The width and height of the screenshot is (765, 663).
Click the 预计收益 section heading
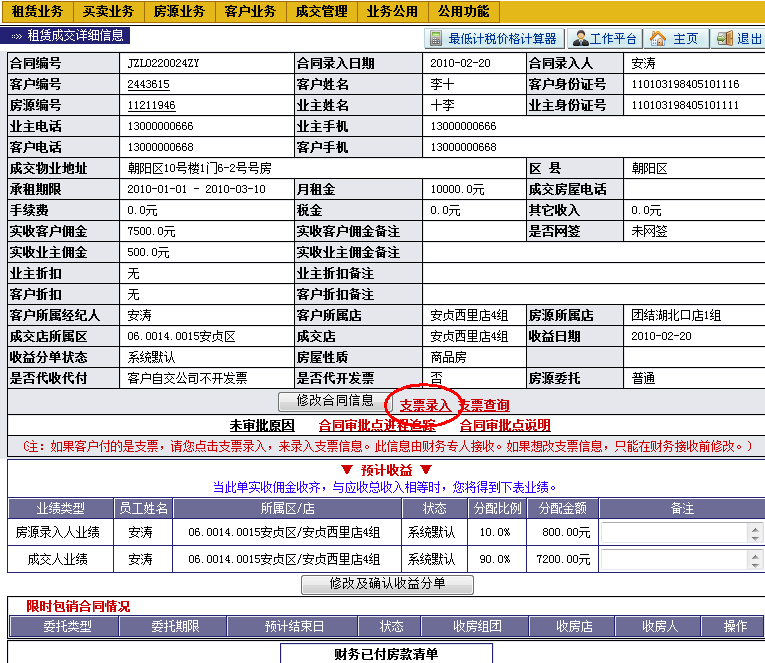click(386, 470)
